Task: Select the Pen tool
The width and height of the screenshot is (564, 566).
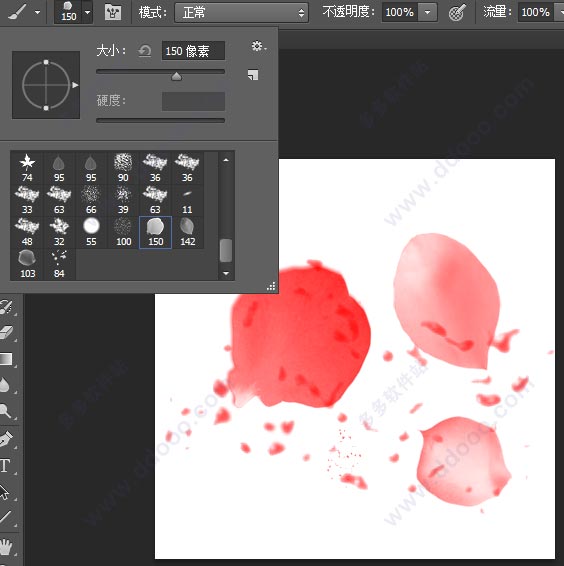Action: [6, 439]
